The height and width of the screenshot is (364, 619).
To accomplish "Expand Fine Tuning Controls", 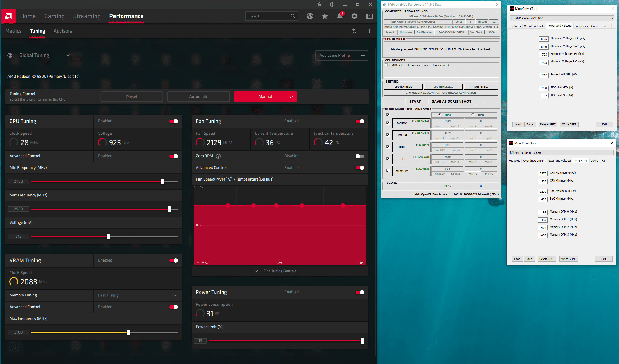I will coord(280,271).
